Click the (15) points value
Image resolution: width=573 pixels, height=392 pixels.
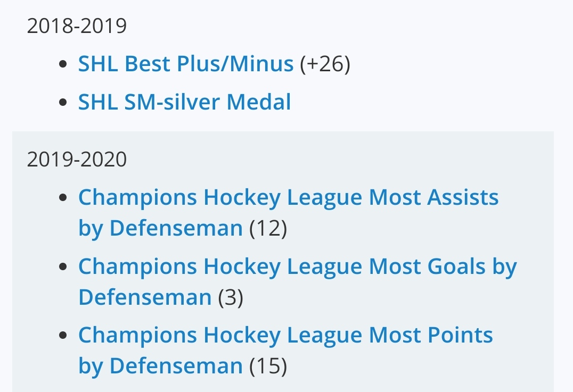click(x=268, y=366)
